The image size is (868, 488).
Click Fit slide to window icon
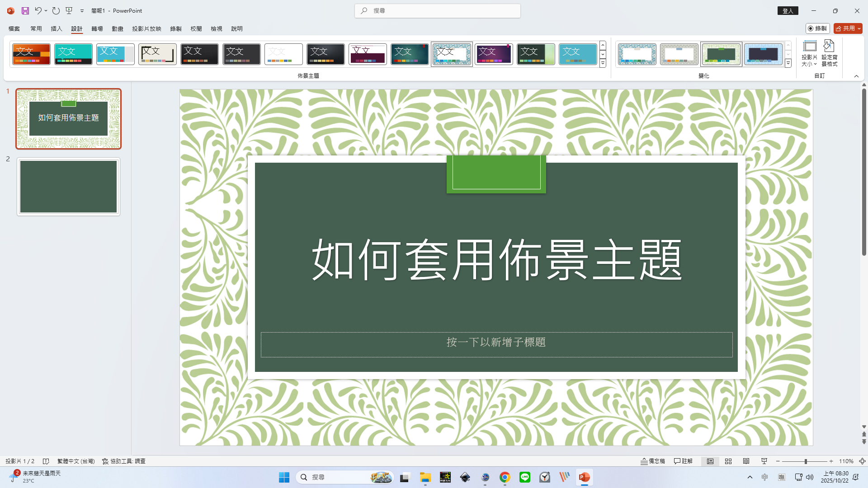pyautogui.click(x=862, y=461)
